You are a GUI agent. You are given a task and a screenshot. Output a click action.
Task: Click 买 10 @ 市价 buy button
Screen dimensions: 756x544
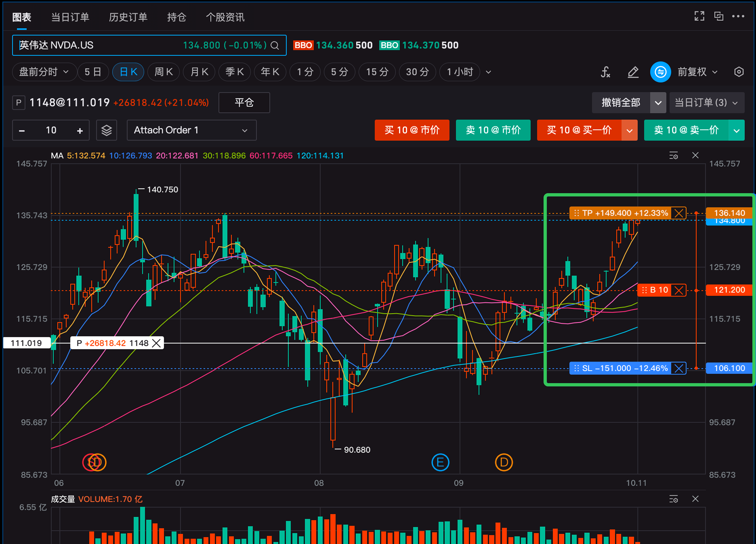pyautogui.click(x=412, y=130)
